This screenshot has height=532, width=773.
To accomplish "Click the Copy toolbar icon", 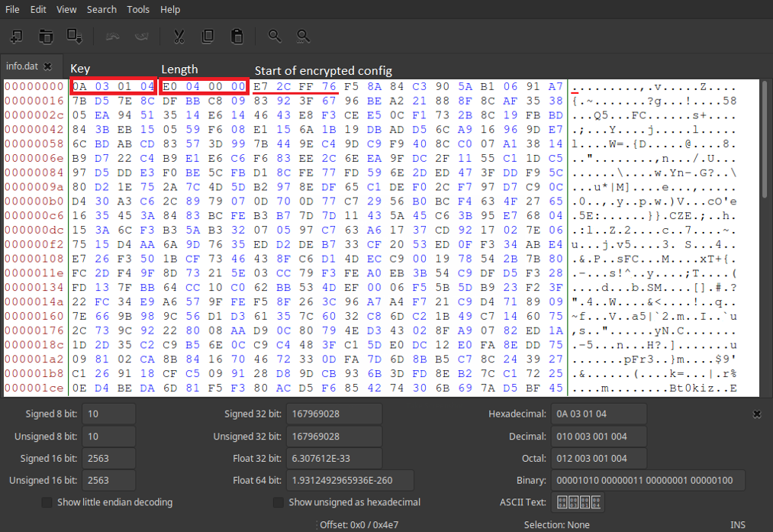I will (208, 36).
